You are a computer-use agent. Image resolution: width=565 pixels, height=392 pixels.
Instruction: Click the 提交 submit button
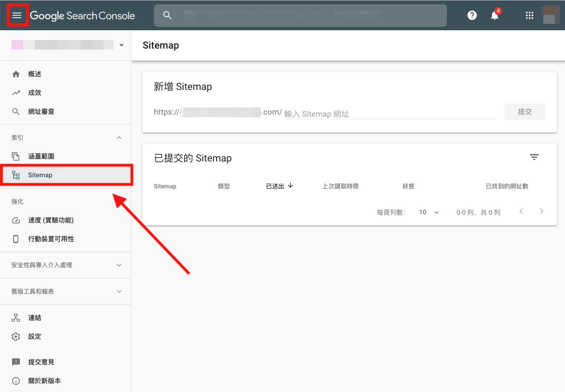point(524,112)
